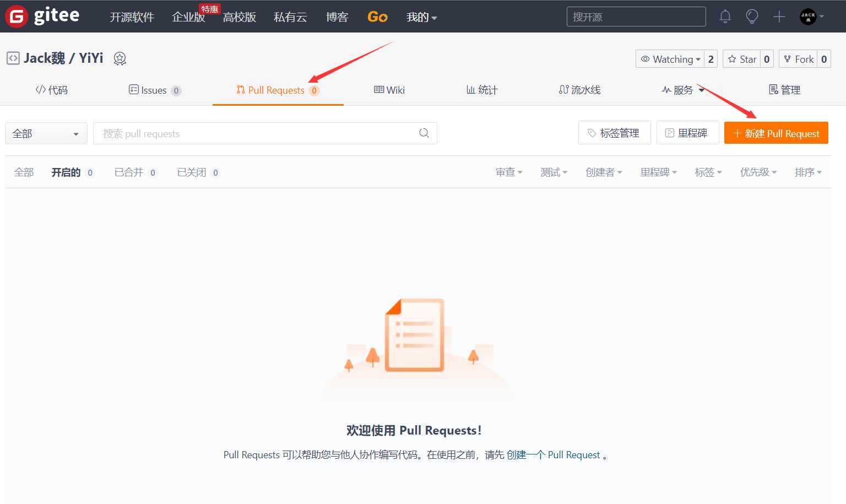Click the magnifier icon in pull request search
Viewport: 846px width, 504px height.
[x=424, y=133]
